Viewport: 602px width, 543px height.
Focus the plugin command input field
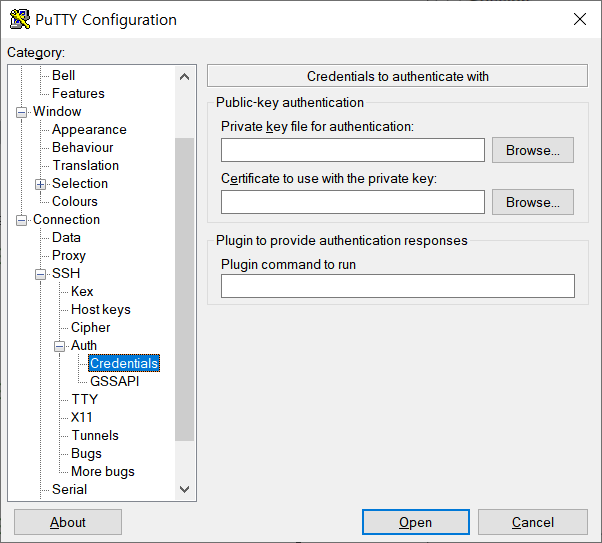click(x=398, y=286)
